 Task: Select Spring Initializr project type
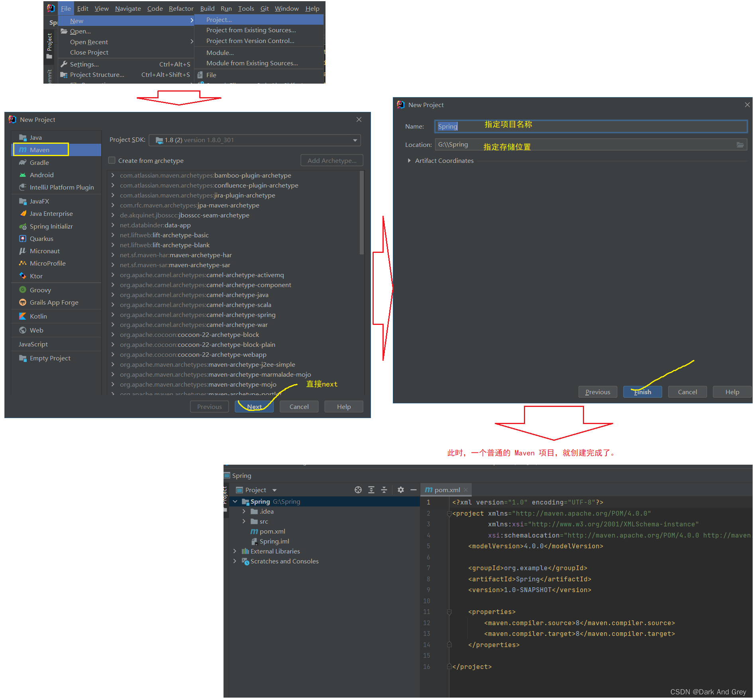[x=57, y=226]
